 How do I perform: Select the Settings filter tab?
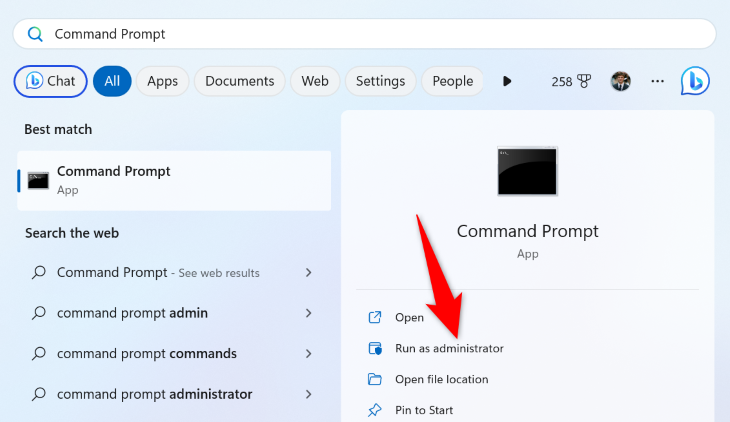coord(380,81)
